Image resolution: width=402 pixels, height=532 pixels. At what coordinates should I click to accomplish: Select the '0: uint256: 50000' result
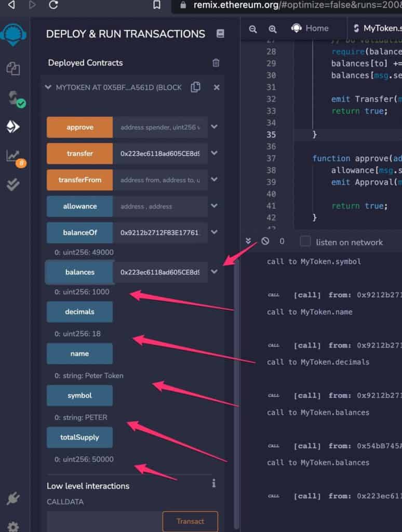(84, 459)
